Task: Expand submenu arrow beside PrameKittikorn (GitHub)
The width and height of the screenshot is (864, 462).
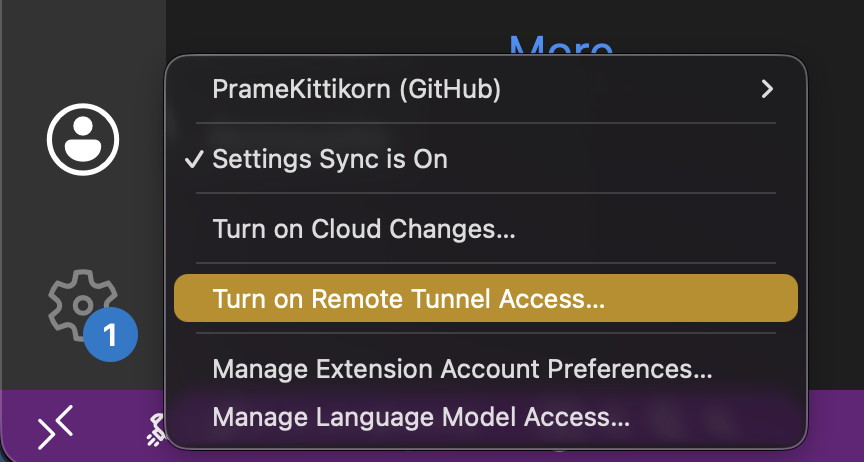Action: [767, 89]
